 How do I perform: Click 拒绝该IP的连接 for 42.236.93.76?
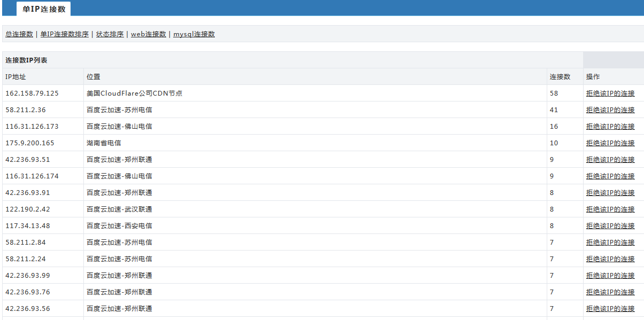tap(610, 292)
